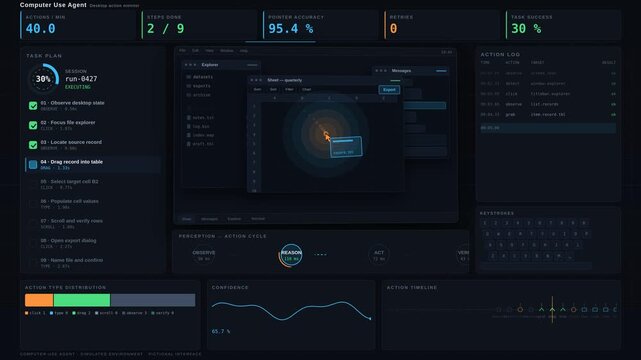Switch to the Explorer taskbar tab

[x=234, y=219]
